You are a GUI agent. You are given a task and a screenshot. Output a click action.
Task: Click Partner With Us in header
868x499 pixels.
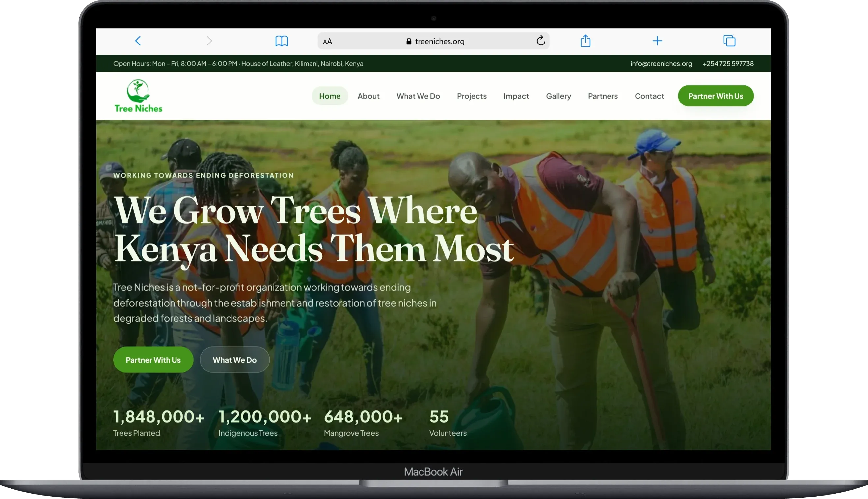tap(716, 96)
